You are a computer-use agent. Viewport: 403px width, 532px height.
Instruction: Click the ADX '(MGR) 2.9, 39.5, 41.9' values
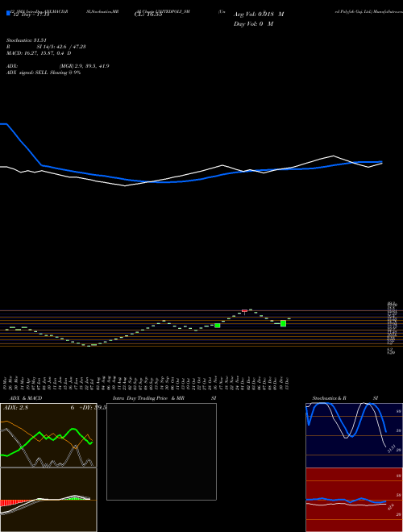pos(84,66)
